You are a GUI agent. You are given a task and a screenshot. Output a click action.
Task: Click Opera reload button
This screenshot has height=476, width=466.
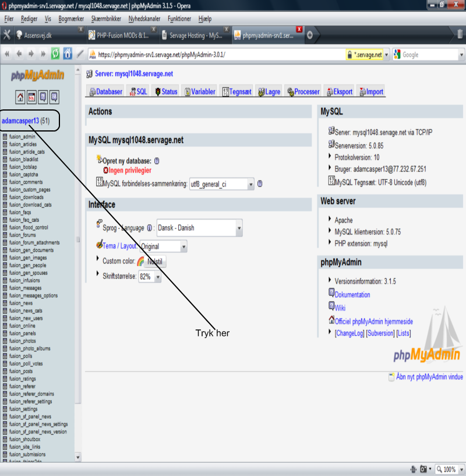[55, 54]
